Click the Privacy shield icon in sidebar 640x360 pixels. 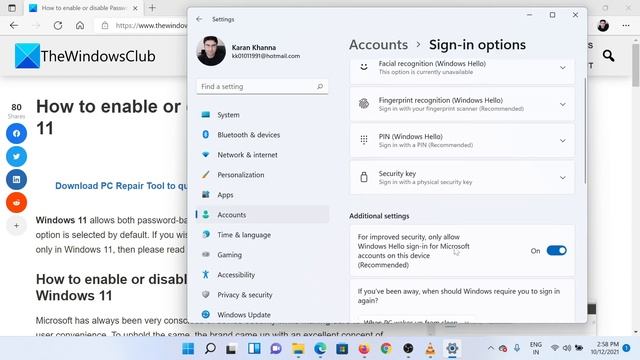(206, 295)
